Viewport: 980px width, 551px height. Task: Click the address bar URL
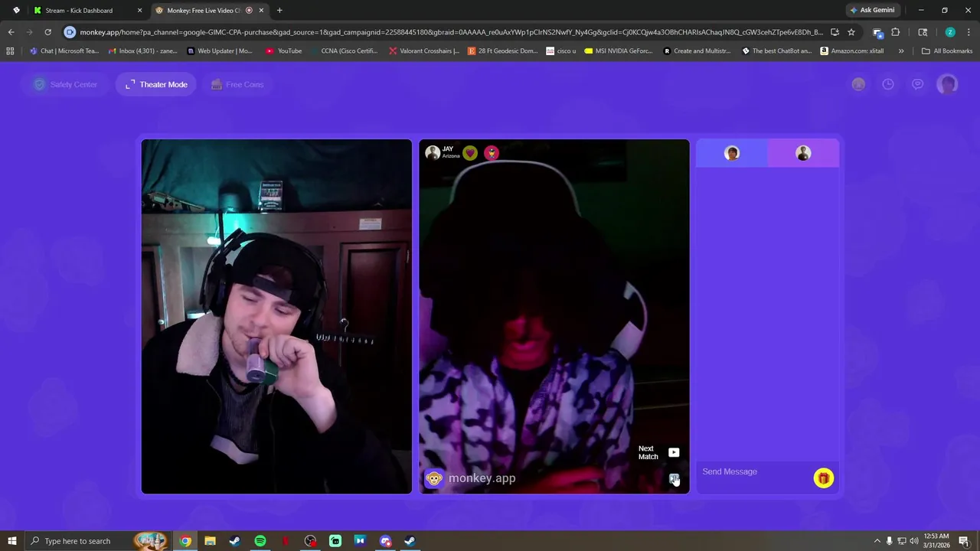451,32
